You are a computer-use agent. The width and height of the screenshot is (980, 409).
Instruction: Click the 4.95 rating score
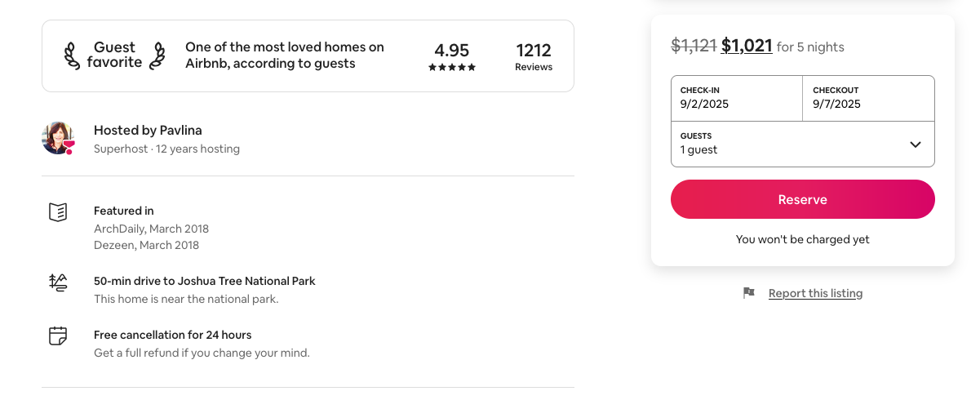(451, 51)
